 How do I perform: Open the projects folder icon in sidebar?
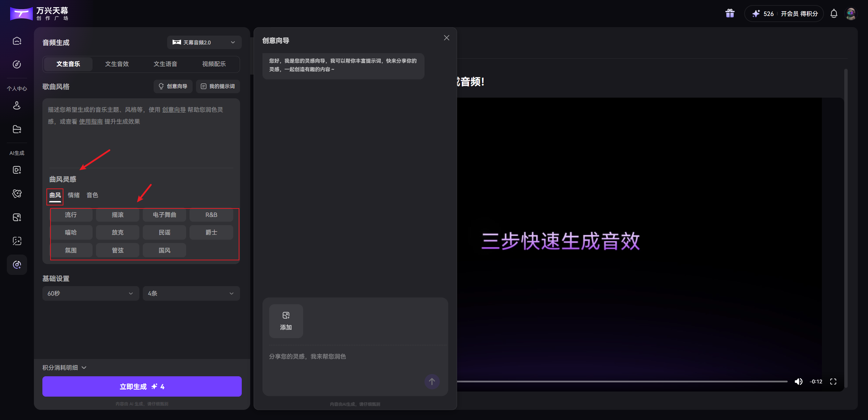point(17,129)
